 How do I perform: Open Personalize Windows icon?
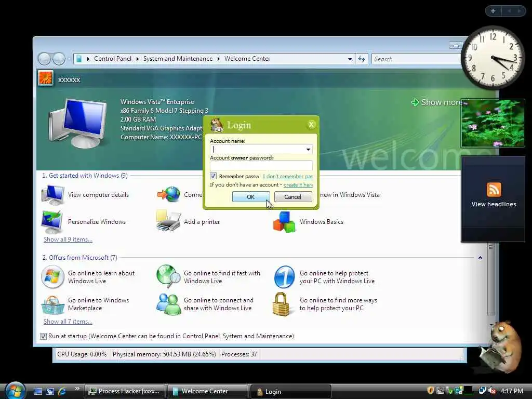point(52,221)
